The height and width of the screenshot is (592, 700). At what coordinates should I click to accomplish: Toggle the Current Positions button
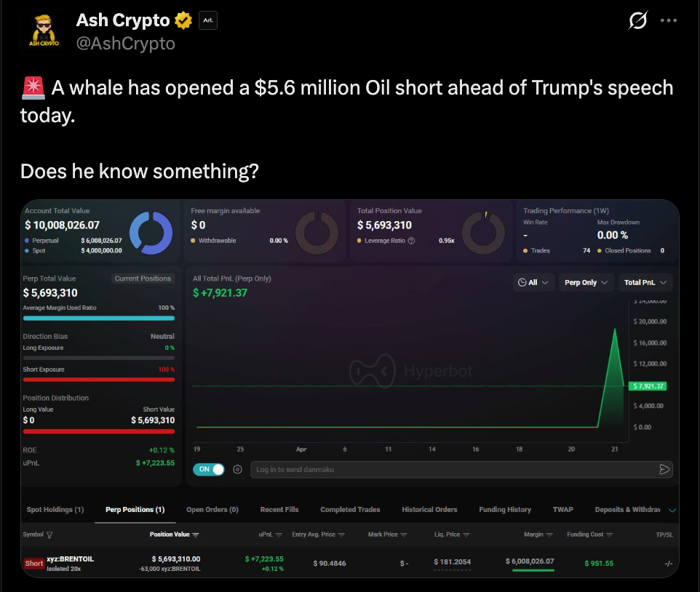pos(143,279)
